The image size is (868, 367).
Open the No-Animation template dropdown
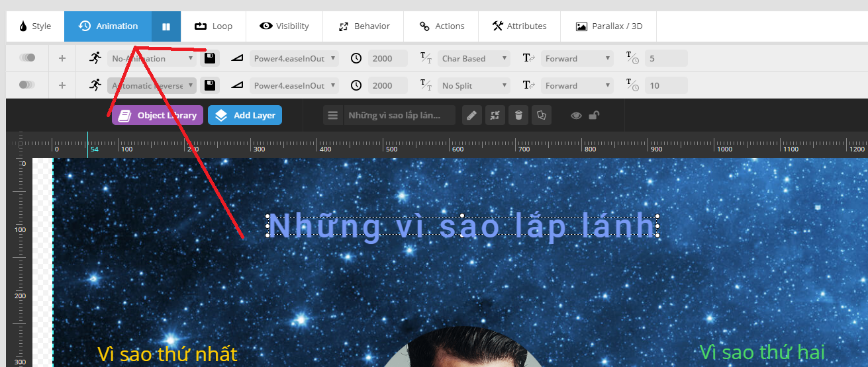click(x=152, y=58)
